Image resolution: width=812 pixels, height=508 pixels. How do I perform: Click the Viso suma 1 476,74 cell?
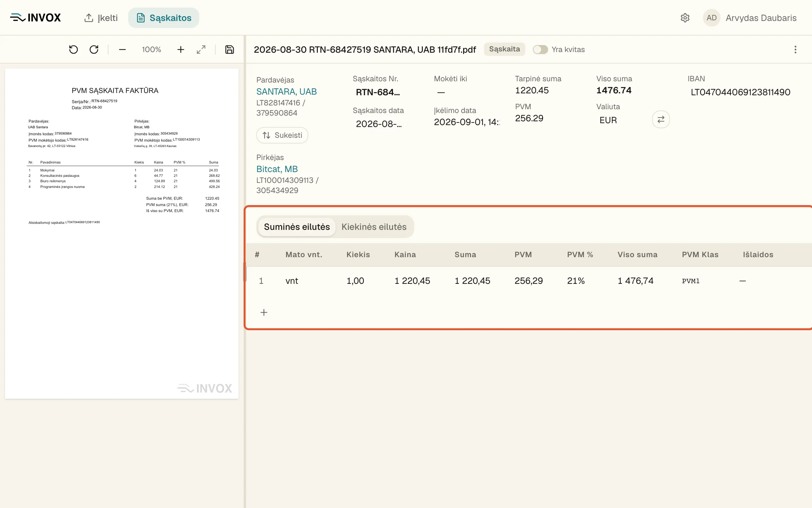636,281
